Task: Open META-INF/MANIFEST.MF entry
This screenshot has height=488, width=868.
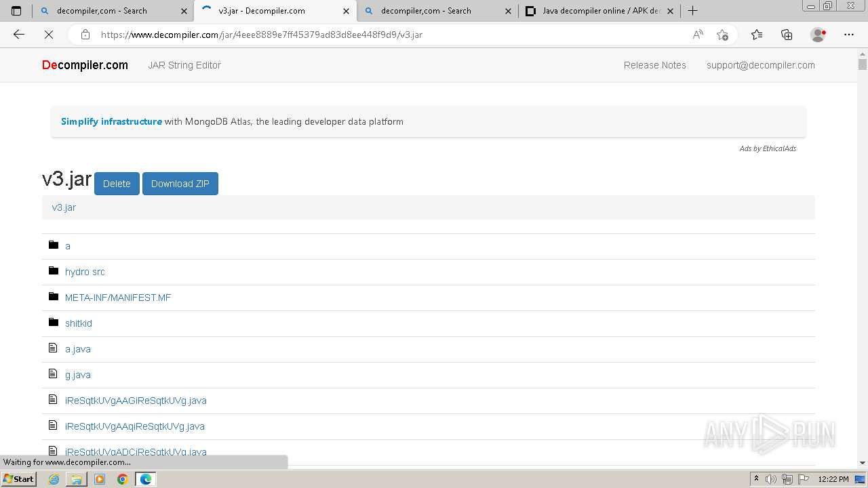Action: [118, 298]
